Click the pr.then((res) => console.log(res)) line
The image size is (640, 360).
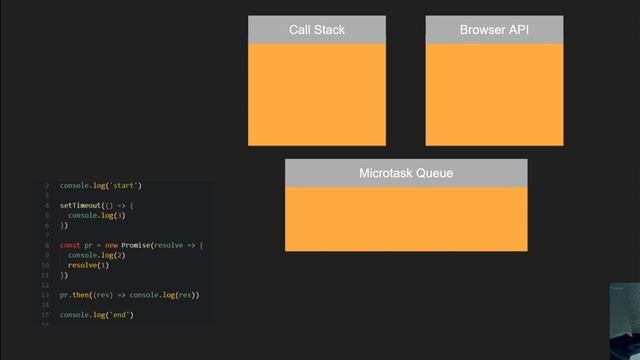129,295
